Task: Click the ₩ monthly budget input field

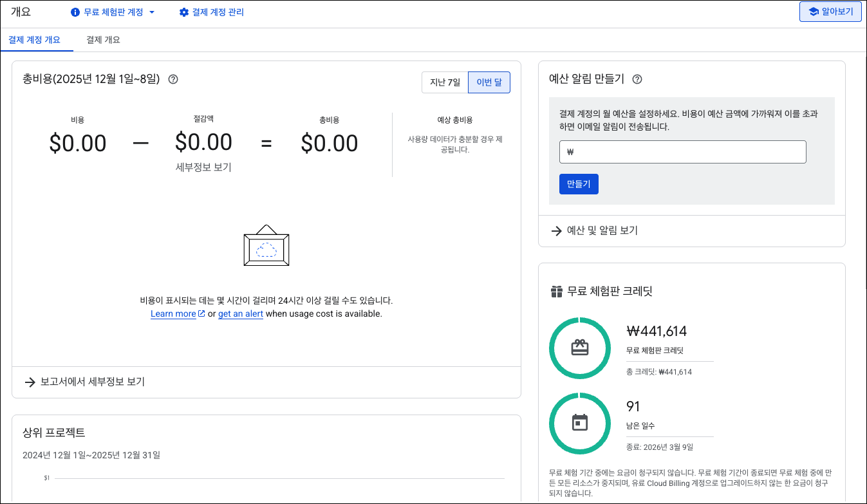Action: (682, 152)
